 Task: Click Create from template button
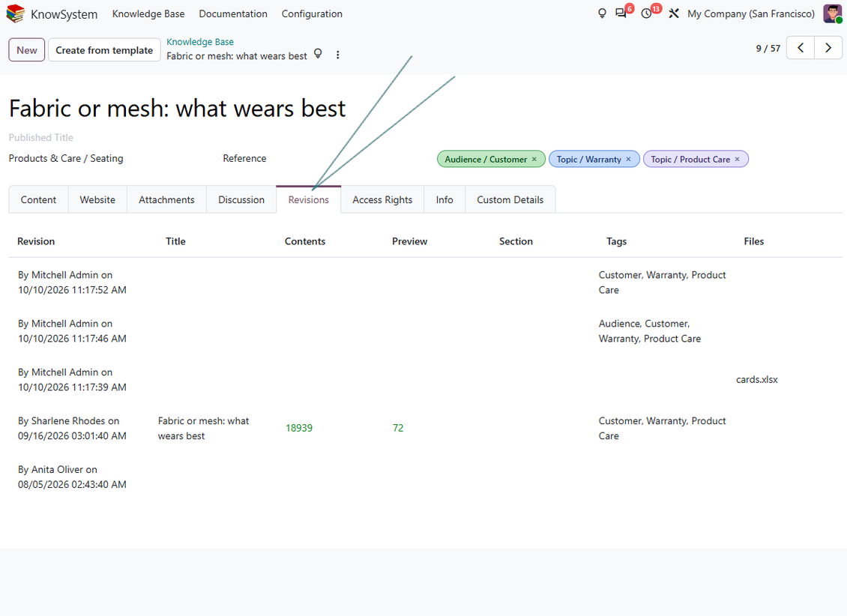(x=104, y=50)
